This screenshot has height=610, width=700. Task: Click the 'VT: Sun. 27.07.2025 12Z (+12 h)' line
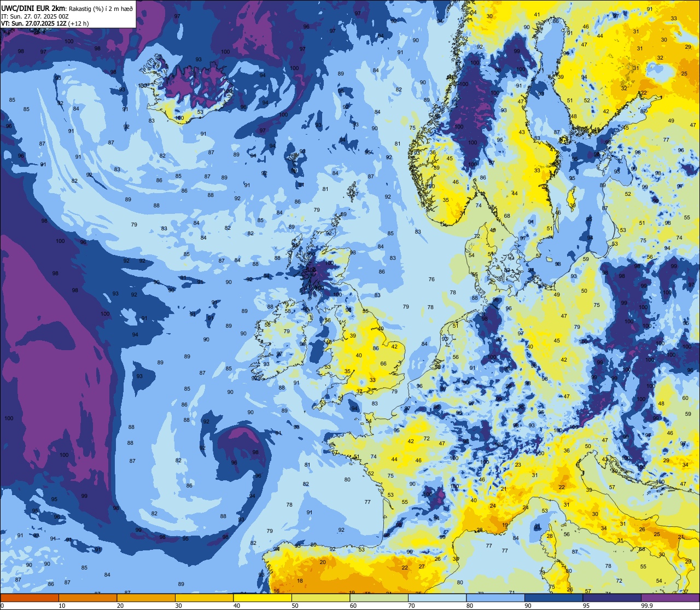tap(44, 24)
